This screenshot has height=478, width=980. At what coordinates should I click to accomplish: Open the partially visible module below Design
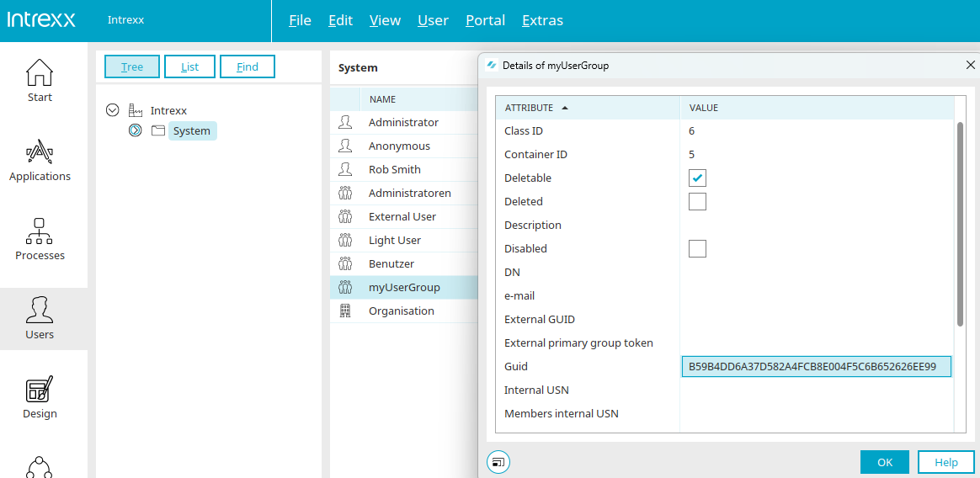pyautogui.click(x=40, y=467)
